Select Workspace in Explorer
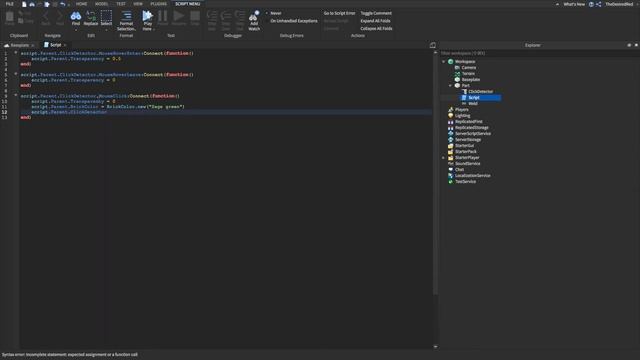 coord(465,62)
